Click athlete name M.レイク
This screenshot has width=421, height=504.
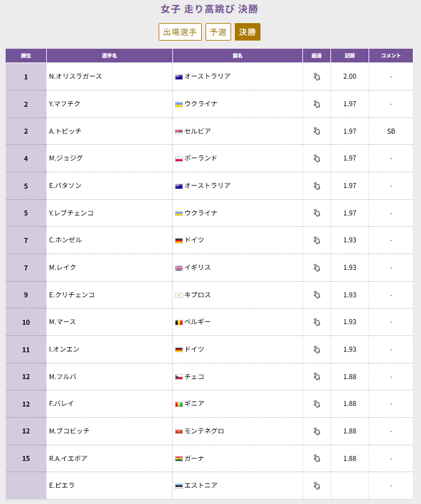(x=62, y=267)
